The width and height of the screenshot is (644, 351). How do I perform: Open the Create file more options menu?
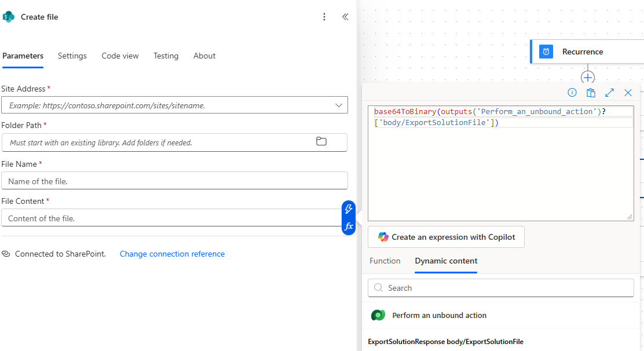pyautogui.click(x=324, y=17)
